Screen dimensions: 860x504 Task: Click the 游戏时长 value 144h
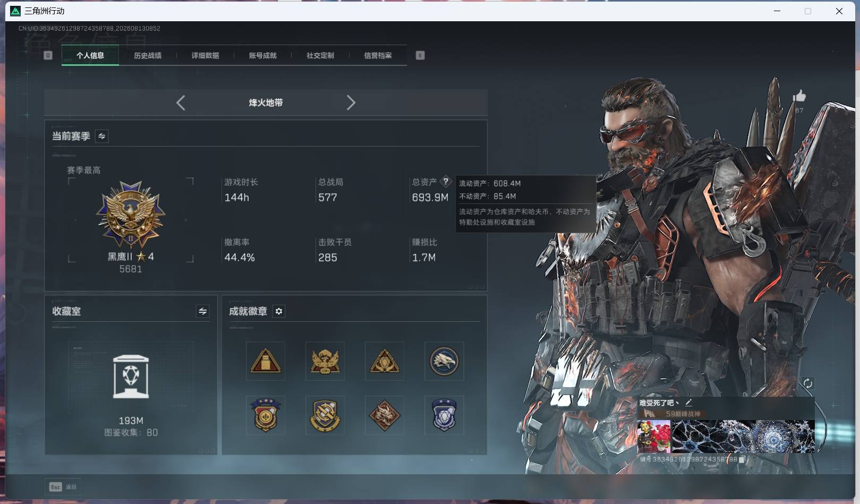click(237, 198)
